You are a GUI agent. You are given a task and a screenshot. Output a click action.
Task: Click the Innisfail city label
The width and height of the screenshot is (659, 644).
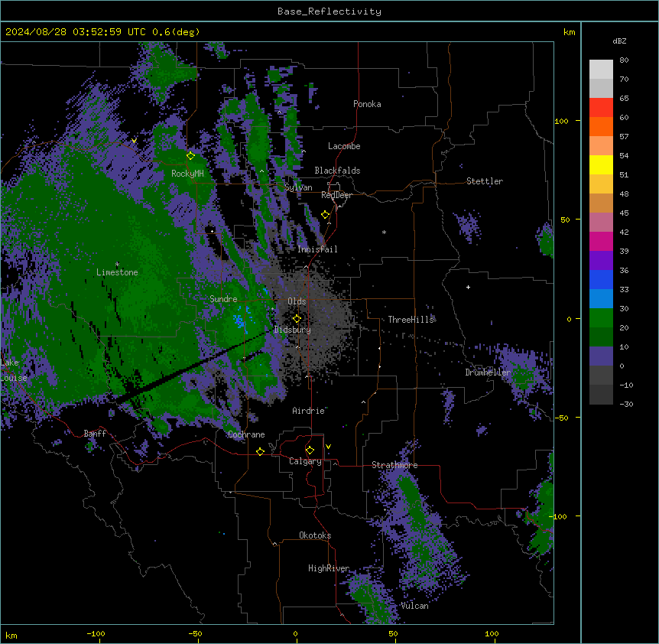[x=317, y=249]
